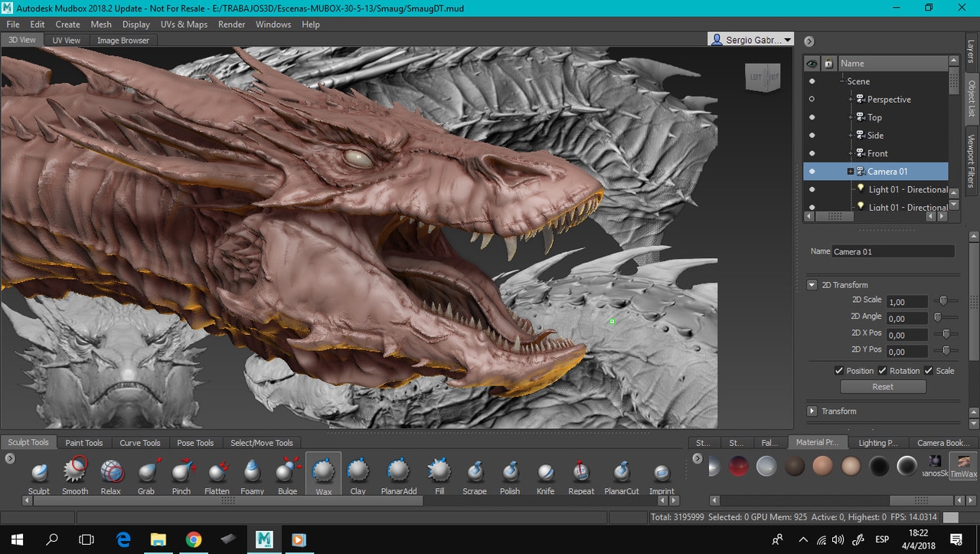Open the Image Browser view tab
The height and width of the screenshot is (554, 980).
123,40
